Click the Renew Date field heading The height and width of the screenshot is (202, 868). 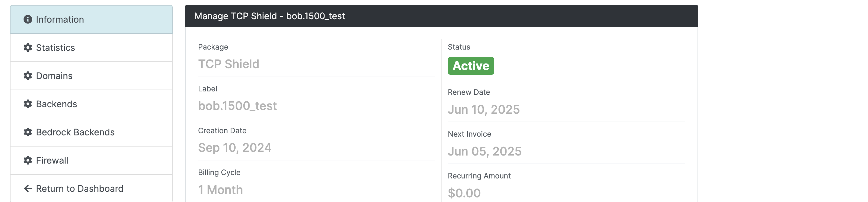(469, 92)
